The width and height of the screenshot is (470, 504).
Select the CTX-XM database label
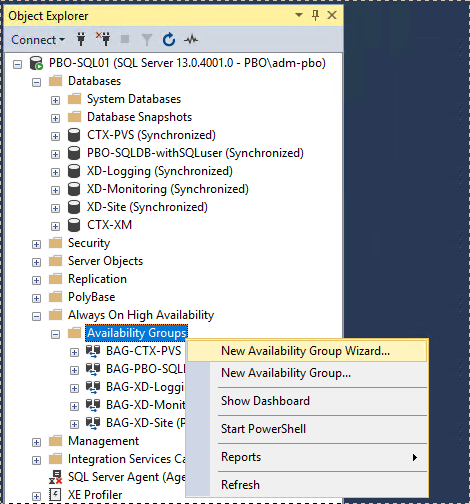pos(109,225)
